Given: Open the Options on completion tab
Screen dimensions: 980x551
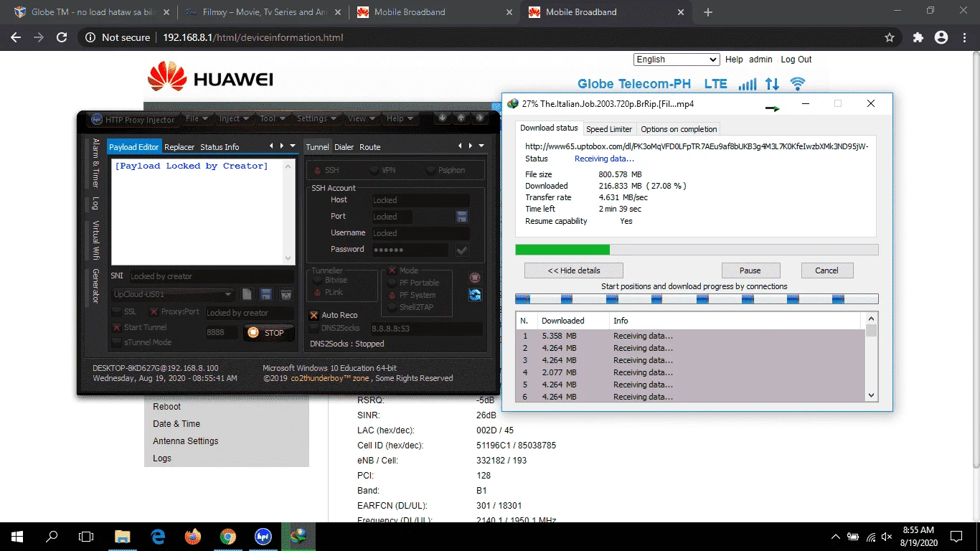Looking at the screenshot, I should [679, 129].
